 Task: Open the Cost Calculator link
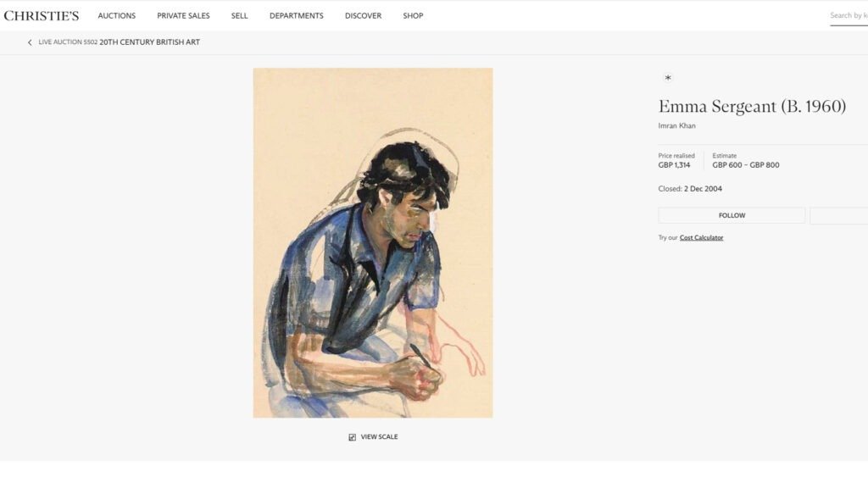click(x=701, y=238)
